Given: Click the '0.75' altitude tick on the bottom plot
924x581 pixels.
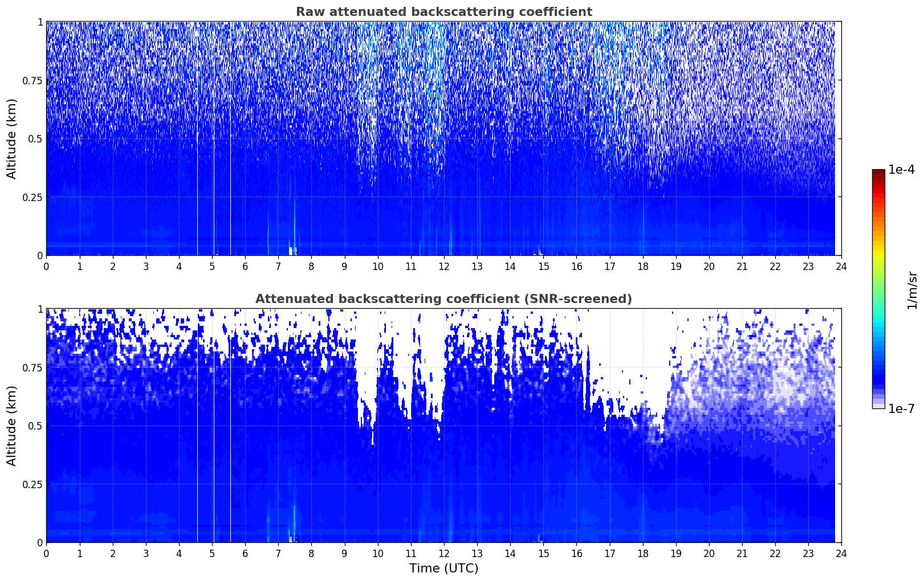Looking at the screenshot, I should click(x=32, y=367).
